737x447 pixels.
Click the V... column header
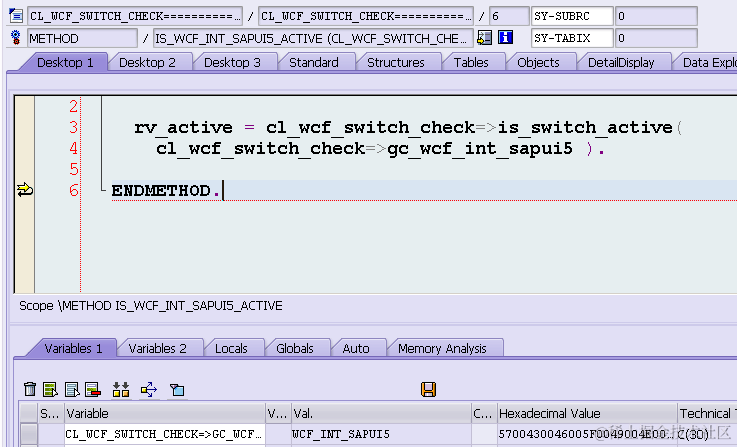coord(278,413)
